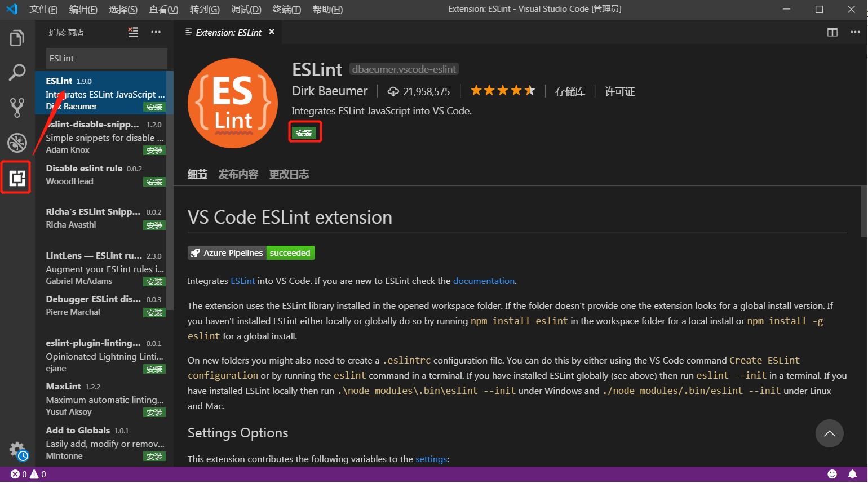This screenshot has height=483, width=868.
Task: Open the 编辑(E) menu
Action: coord(83,10)
